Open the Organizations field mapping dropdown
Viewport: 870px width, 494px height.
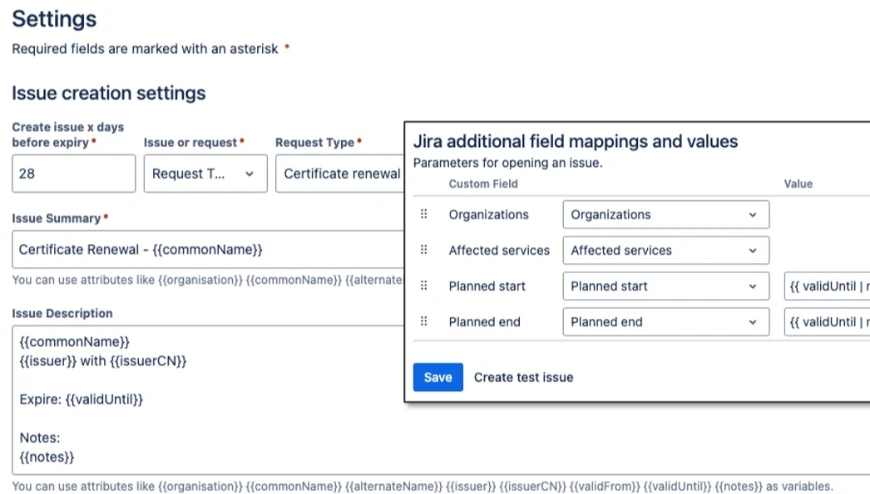coord(665,214)
